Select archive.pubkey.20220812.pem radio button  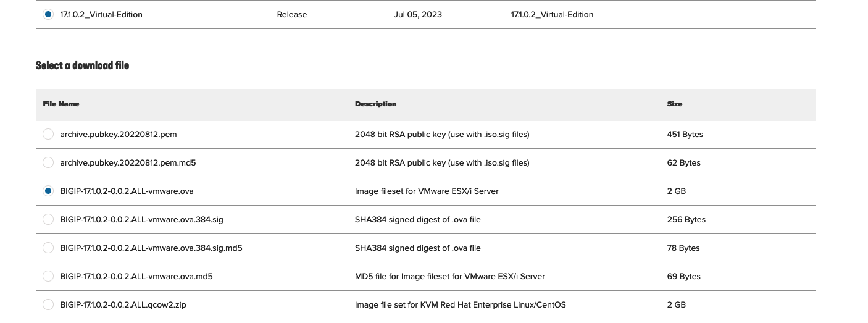click(x=48, y=134)
